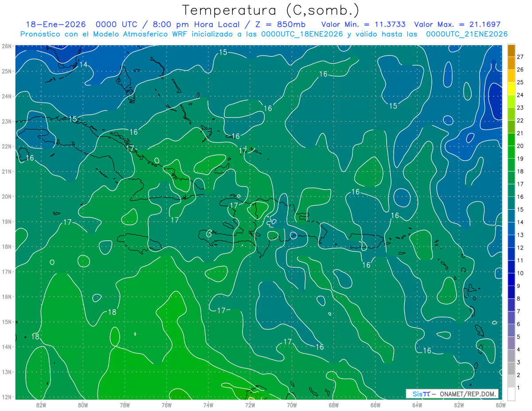Click the "23N" latitude label
Image resolution: width=532 pixels, height=411 pixels.
[7, 121]
